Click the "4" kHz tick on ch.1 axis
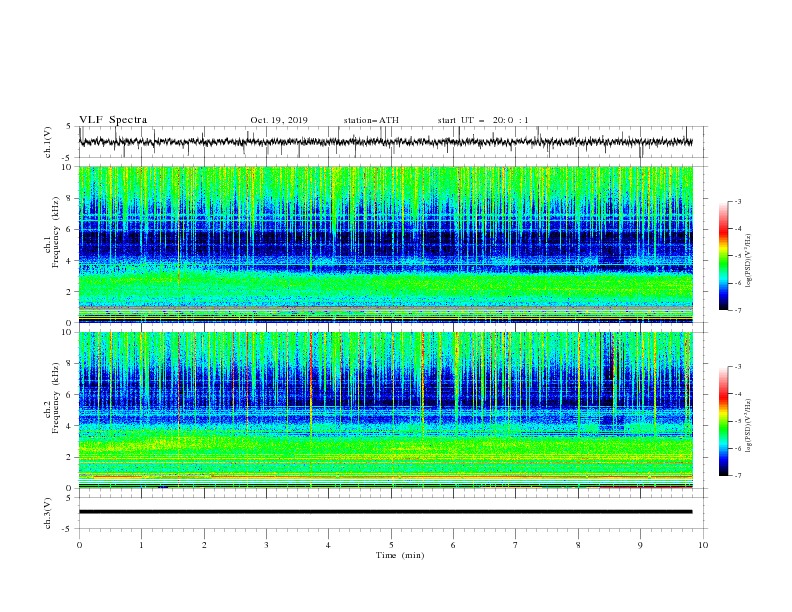 [70, 261]
